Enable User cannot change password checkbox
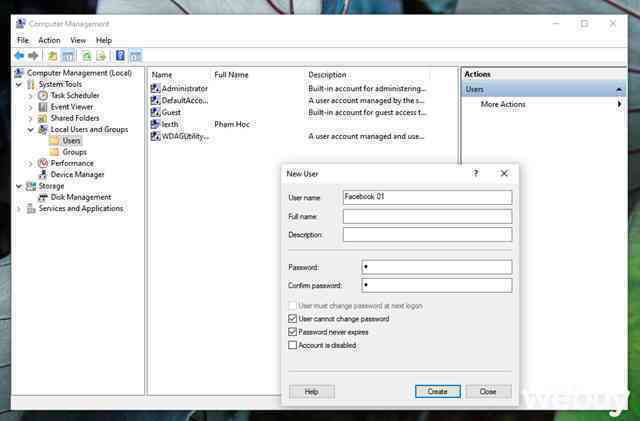 [292, 319]
